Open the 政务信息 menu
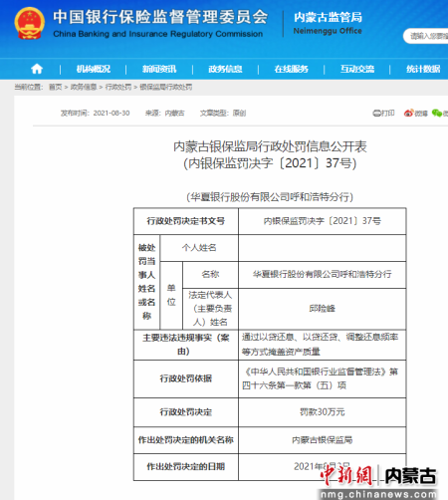Image resolution: width=448 pixels, height=500 pixels. pyautogui.click(x=225, y=69)
